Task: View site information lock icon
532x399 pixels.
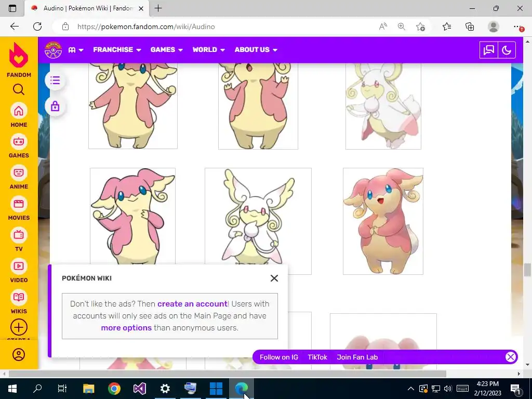Action: 65,26
